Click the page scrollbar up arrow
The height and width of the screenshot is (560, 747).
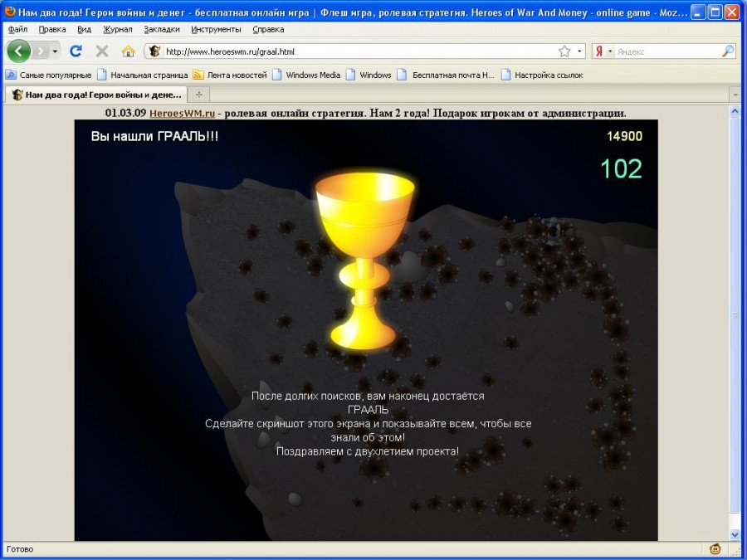coord(735,111)
